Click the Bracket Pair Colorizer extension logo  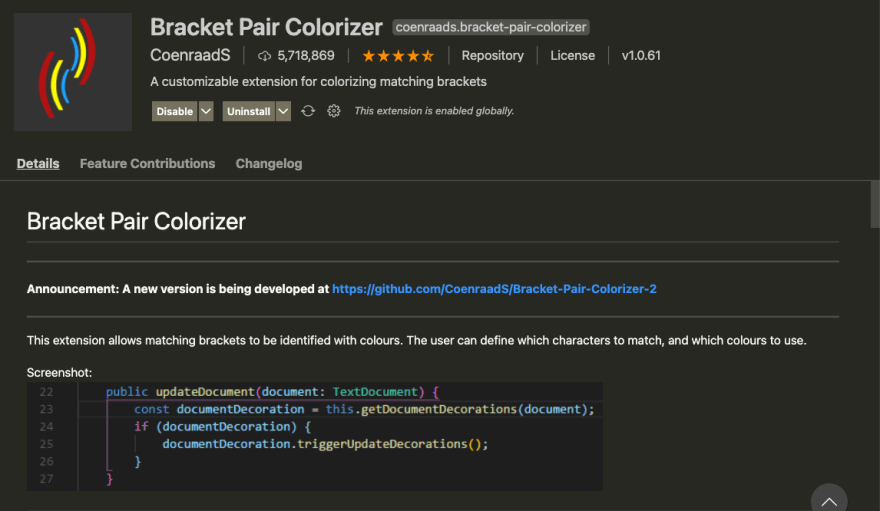[73, 72]
